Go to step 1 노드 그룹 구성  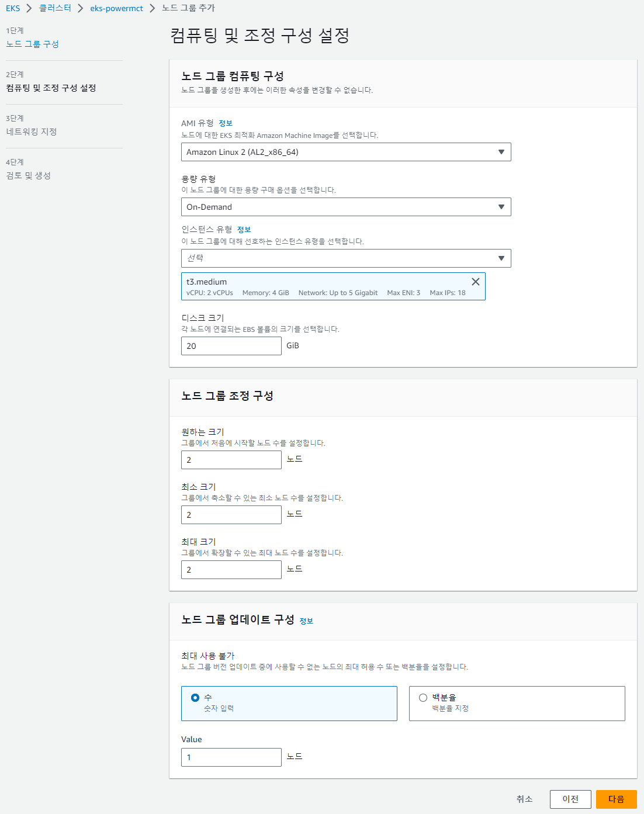click(x=32, y=44)
